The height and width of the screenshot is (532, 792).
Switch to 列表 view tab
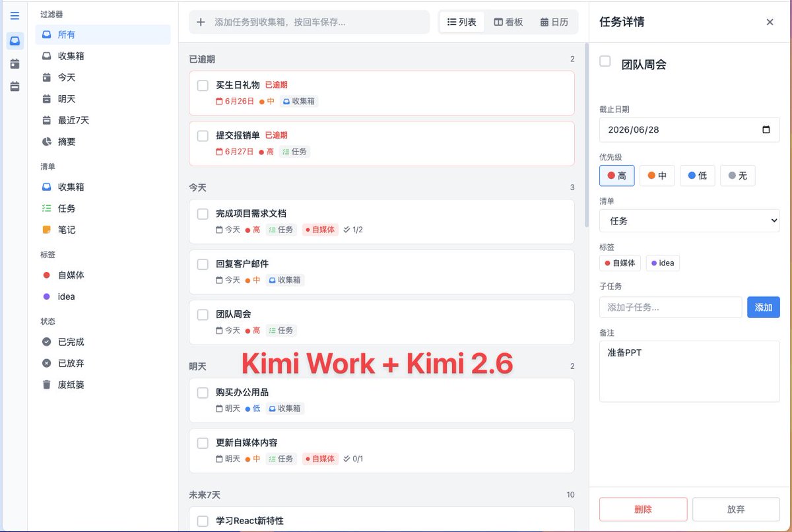point(462,22)
